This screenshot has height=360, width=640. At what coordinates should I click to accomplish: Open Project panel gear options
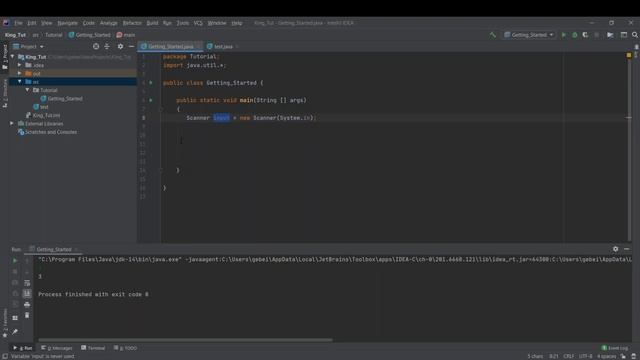coord(120,47)
